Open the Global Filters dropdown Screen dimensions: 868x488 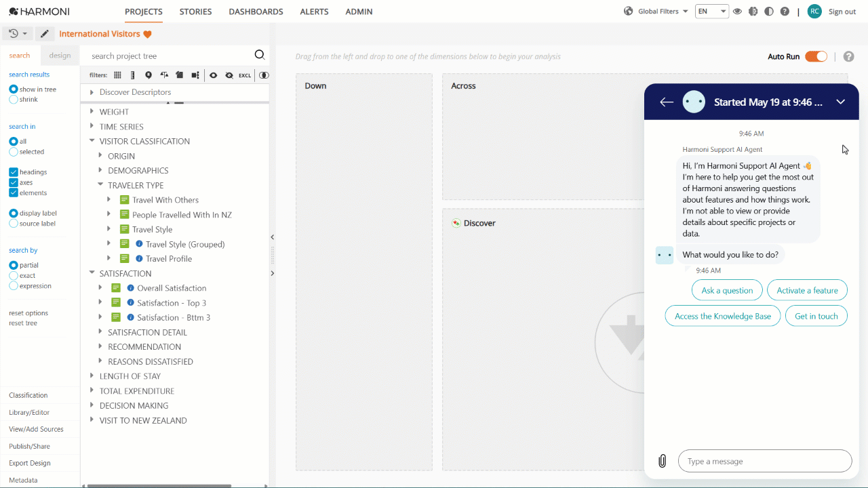(x=656, y=12)
